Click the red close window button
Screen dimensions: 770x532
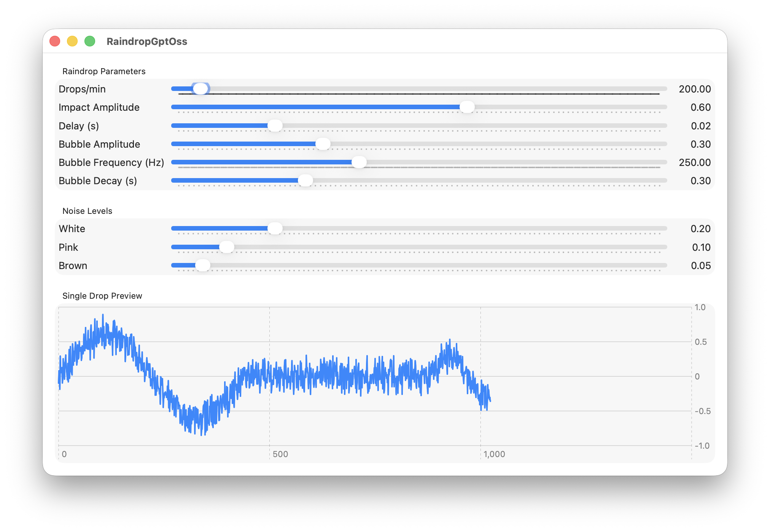coord(55,41)
